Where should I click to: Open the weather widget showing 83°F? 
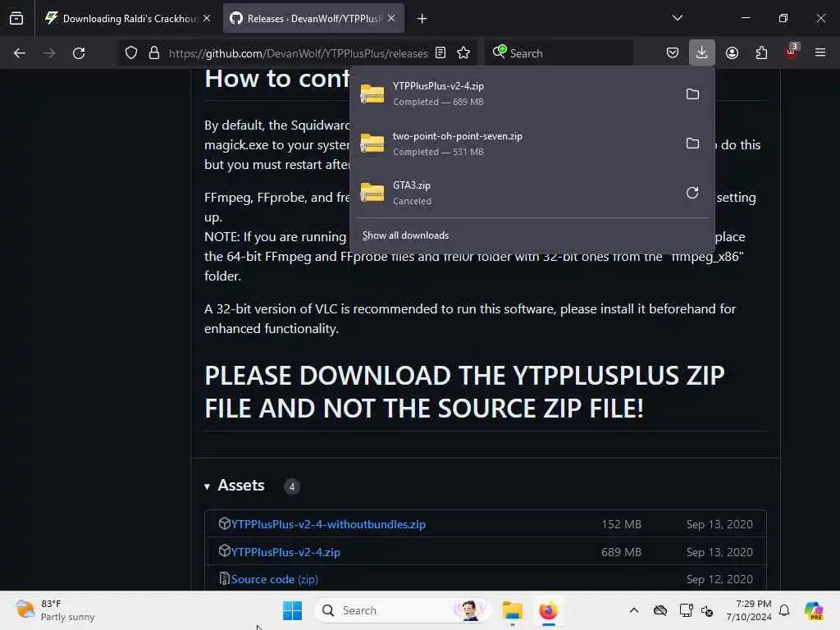click(56, 610)
